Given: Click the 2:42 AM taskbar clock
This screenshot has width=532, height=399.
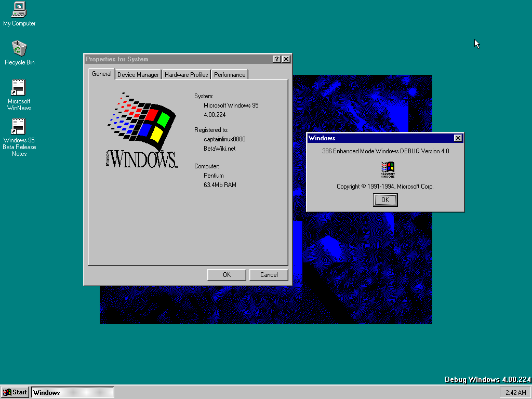Looking at the screenshot, I should pos(515,393).
